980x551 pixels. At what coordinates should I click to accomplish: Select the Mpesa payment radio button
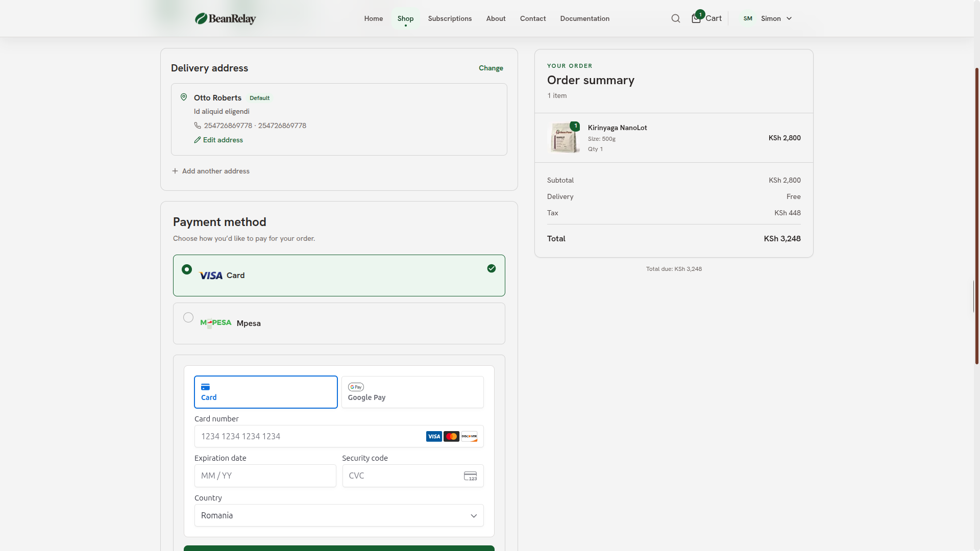(188, 317)
